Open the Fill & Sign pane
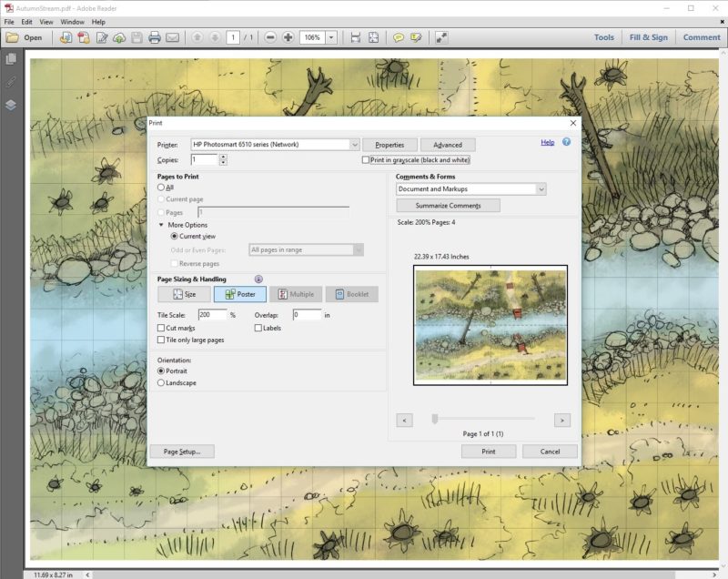 (649, 37)
